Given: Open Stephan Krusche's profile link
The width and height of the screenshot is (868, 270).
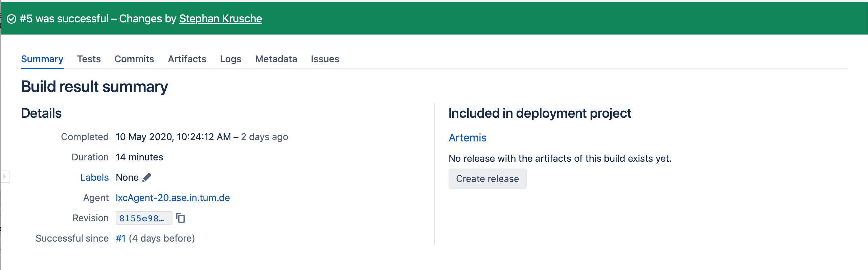Looking at the screenshot, I should 221,19.
